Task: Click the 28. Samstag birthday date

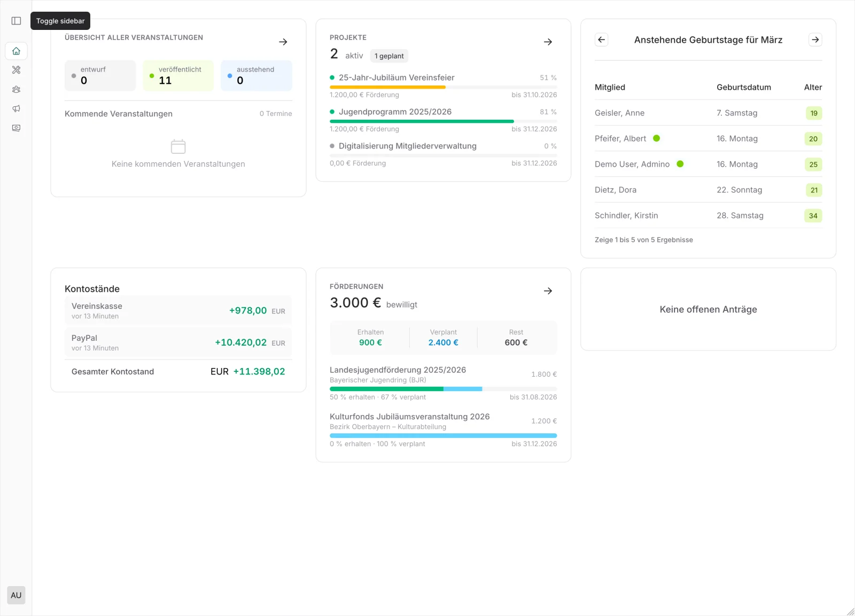Action: tap(740, 215)
